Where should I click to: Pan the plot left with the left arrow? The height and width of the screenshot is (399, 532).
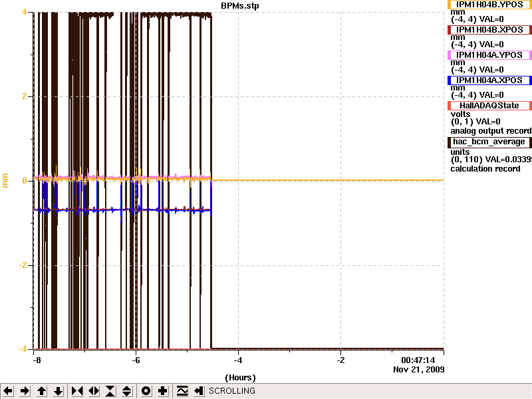[x=8, y=391]
